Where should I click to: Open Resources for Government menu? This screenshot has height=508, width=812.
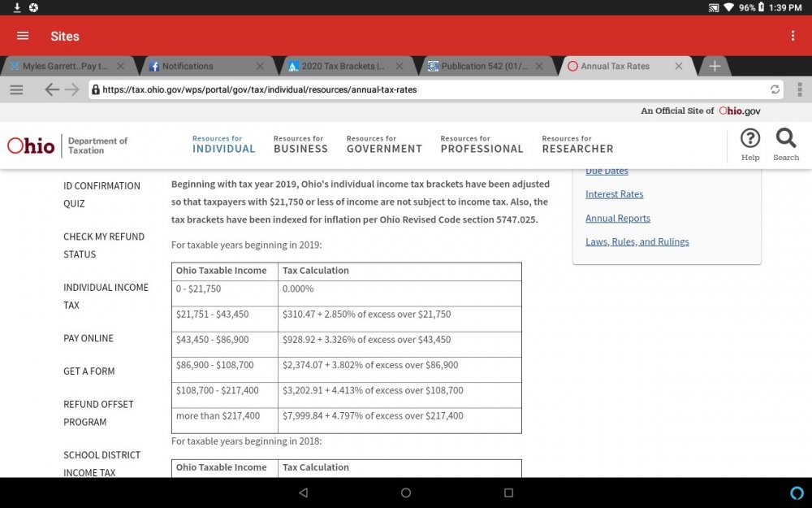point(384,145)
